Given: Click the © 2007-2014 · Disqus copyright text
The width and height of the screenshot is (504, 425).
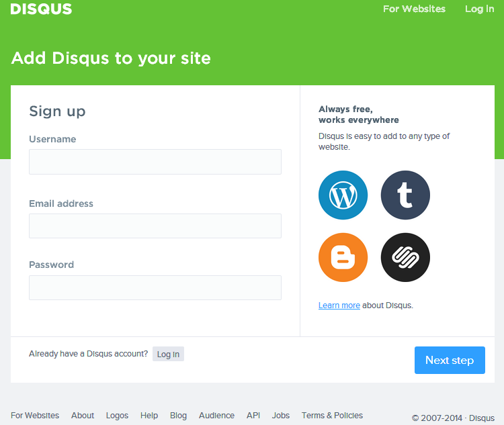Looking at the screenshot, I should pyautogui.click(x=453, y=418).
